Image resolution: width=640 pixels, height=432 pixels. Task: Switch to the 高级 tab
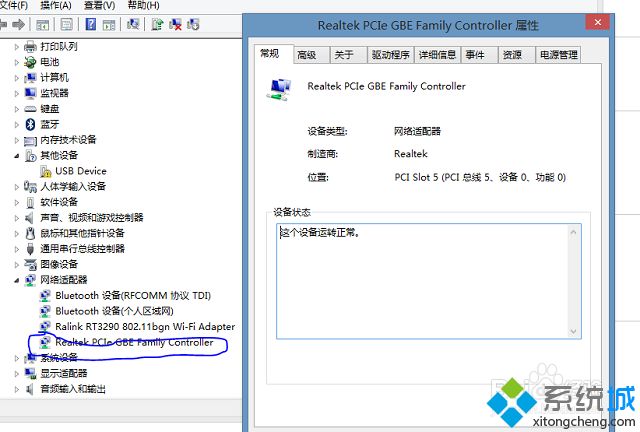[311, 55]
